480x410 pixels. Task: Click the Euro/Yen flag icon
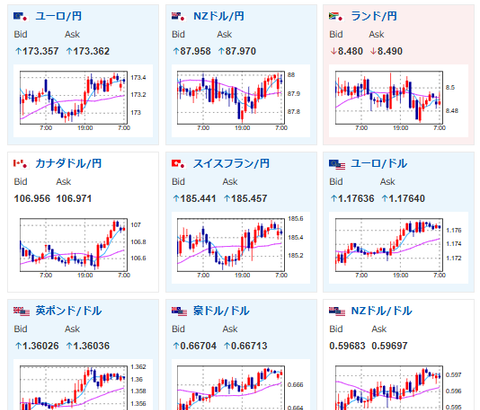[x=20, y=16]
